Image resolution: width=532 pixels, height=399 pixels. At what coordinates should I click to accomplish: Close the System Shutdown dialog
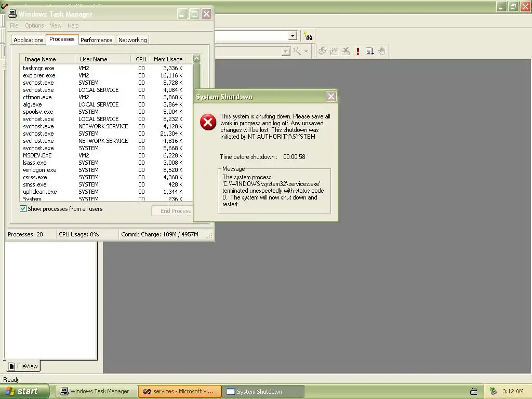pos(331,97)
